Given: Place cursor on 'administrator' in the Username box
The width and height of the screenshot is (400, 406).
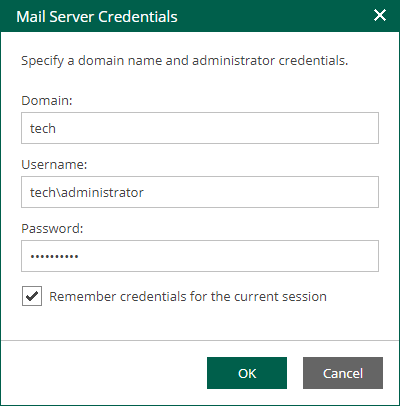Looking at the screenshot, I should (102, 192).
